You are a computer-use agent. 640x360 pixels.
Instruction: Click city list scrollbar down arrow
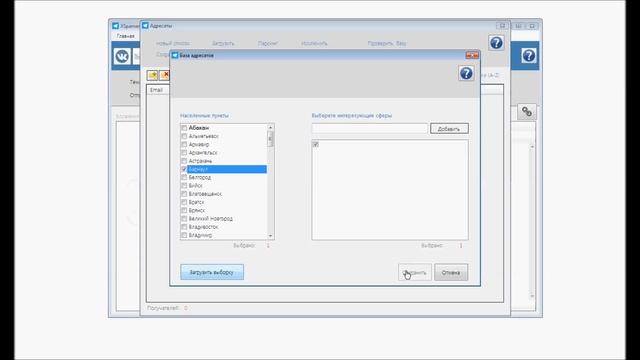[270, 236]
